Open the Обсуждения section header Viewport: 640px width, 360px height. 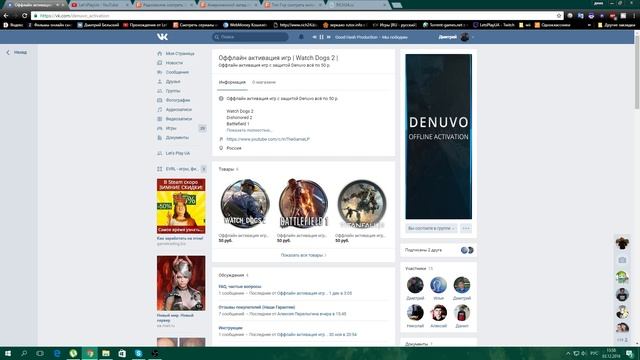click(233, 275)
